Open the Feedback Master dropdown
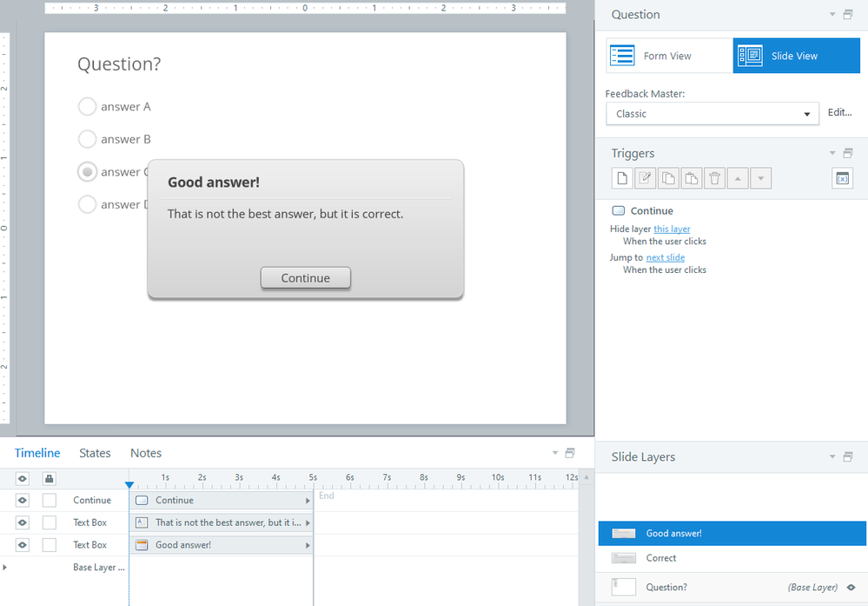Image resolution: width=868 pixels, height=606 pixels. click(712, 114)
